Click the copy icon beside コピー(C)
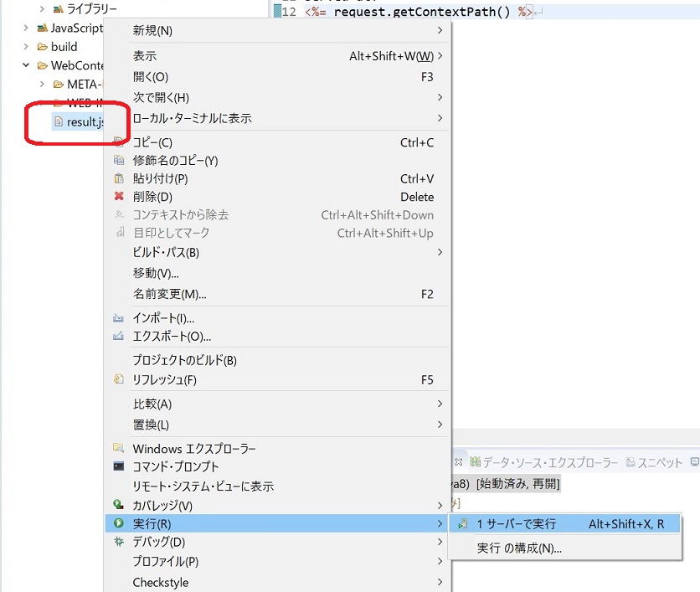This screenshot has height=592, width=700. pos(119,142)
